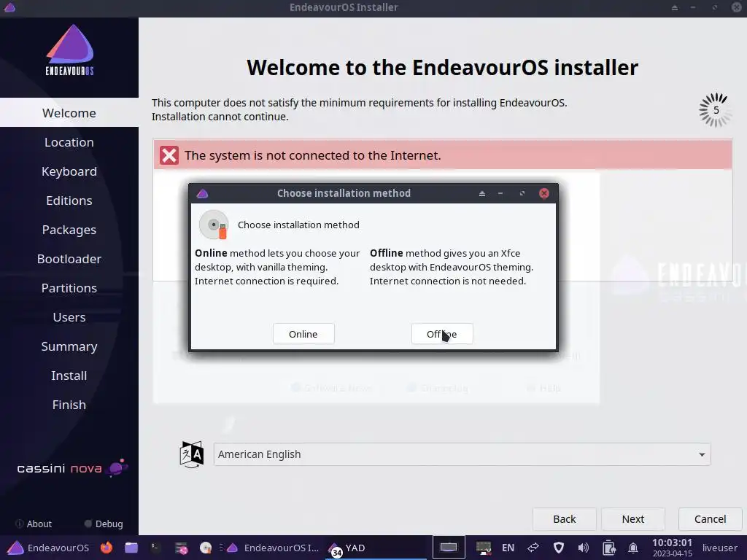Click the Online installation button

[x=303, y=334]
